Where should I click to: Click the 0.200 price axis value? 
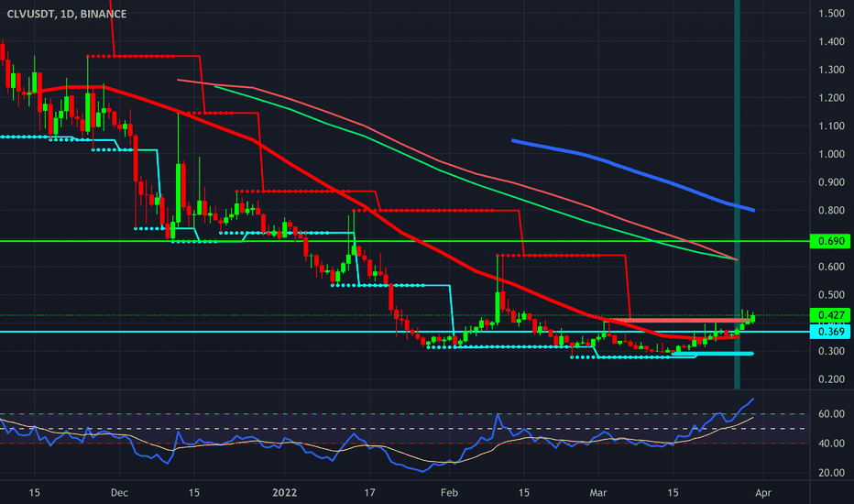832,379
